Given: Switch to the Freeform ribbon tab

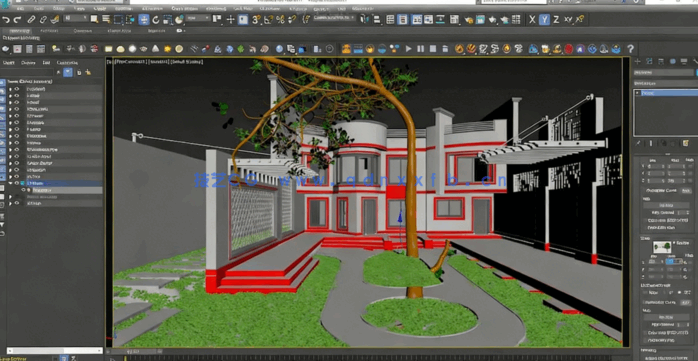Looking at the screenshot, I should click(x=49, y=31).
